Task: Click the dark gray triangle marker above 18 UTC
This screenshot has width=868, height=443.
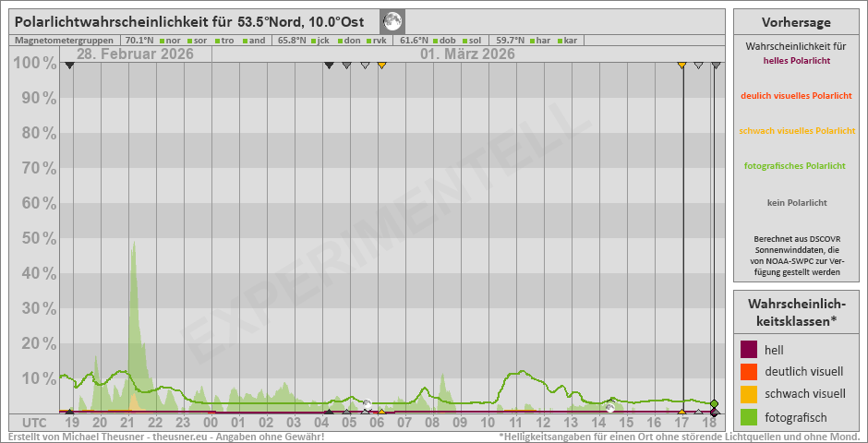Action: point(716,65)
